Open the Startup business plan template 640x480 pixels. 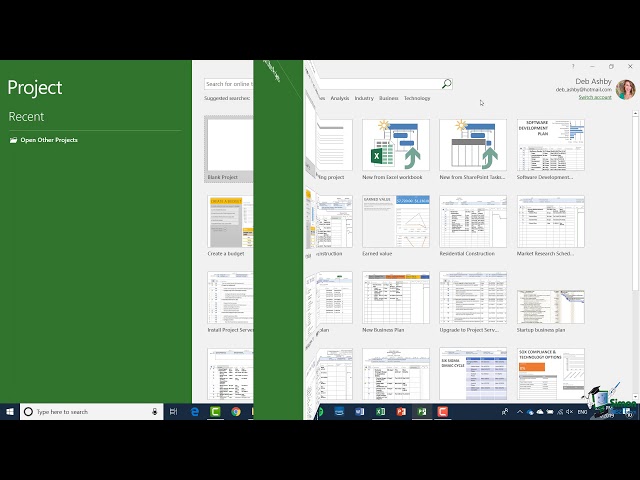tap(550, 311)
